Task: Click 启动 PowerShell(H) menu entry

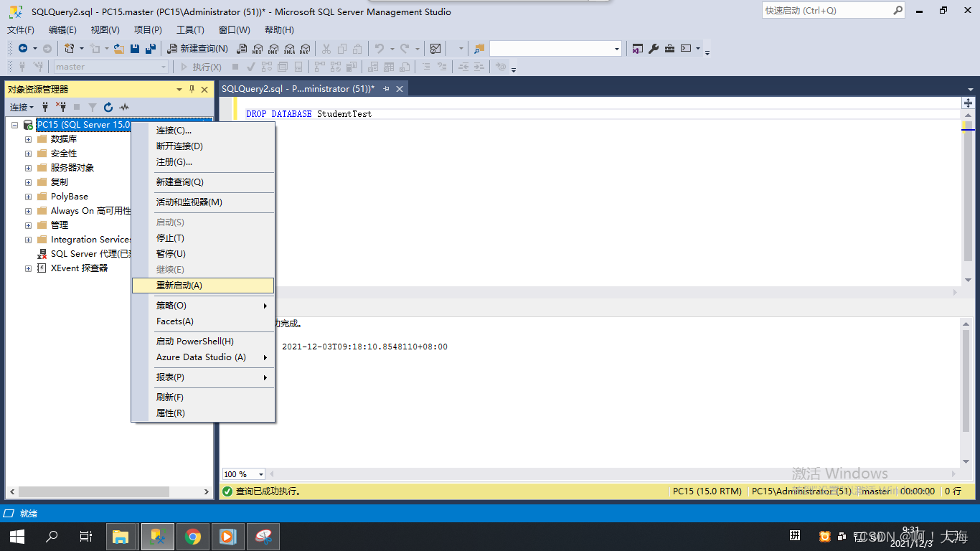Action: pos(203,342)
